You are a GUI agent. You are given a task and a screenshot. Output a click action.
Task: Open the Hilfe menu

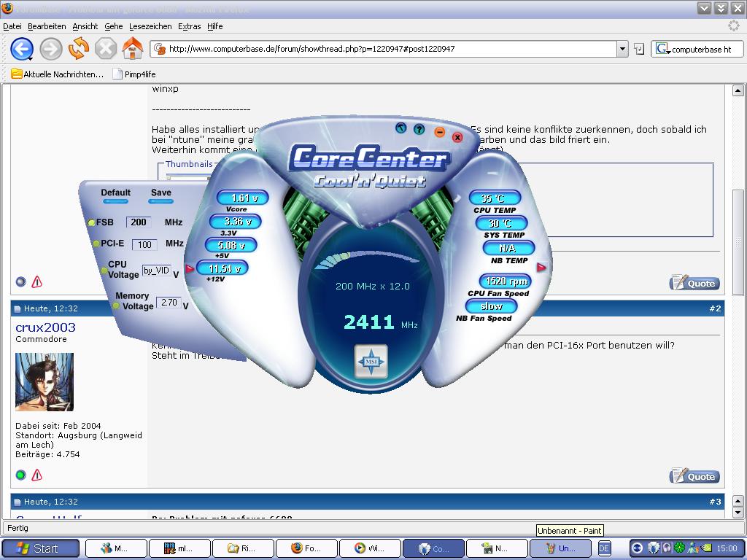215,26
